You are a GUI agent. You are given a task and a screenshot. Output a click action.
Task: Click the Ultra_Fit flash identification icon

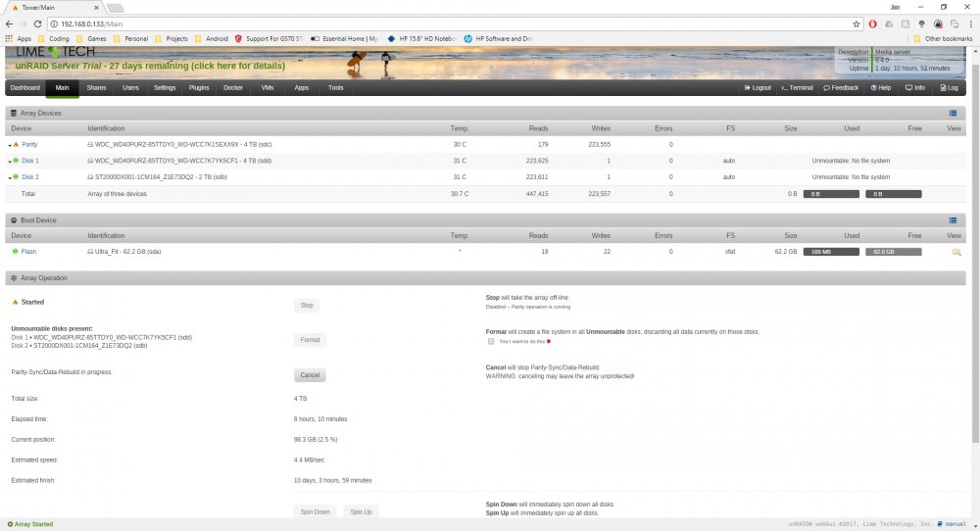[x=90, y=251]
